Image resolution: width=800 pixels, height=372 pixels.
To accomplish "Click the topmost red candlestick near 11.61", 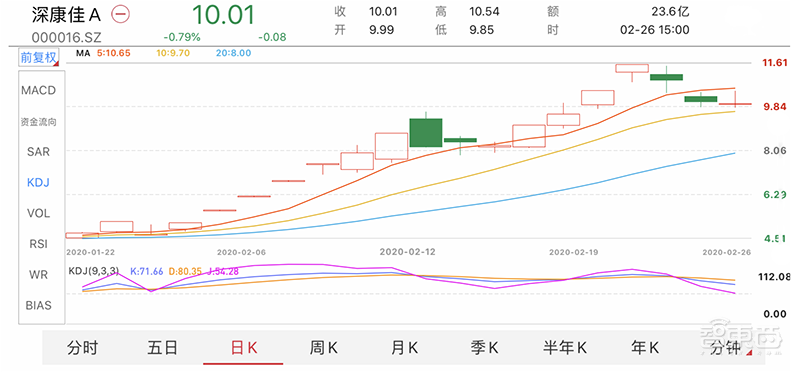I will pyautogui.click(x=632, y=68).
